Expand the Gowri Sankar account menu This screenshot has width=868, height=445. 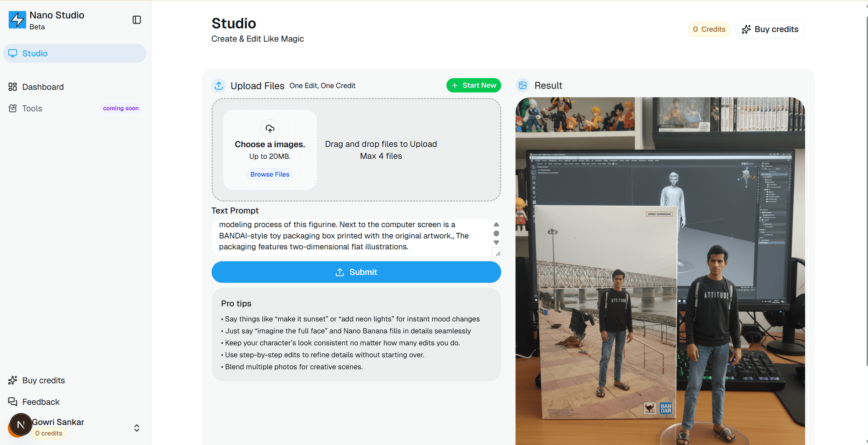137,428
